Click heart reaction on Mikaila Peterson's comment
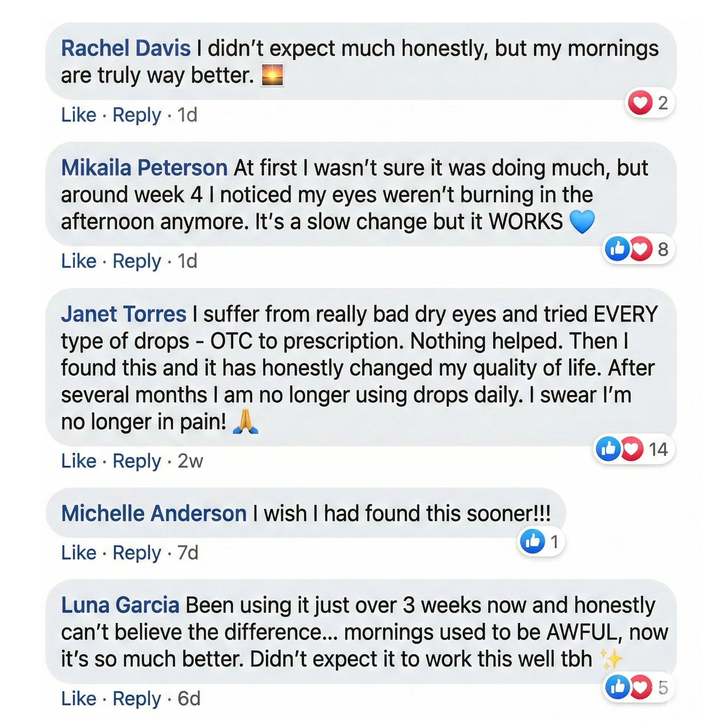The image size is (728, 728). click(x=640, y=249)
